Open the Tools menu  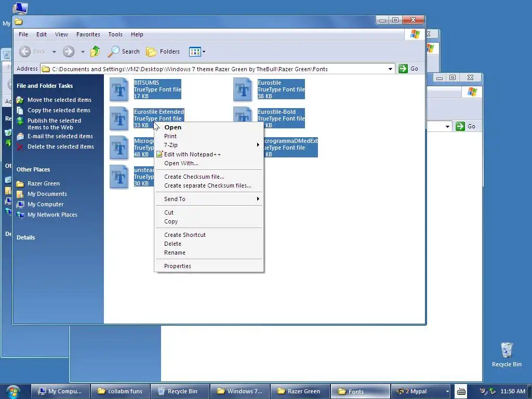point(115,34)
